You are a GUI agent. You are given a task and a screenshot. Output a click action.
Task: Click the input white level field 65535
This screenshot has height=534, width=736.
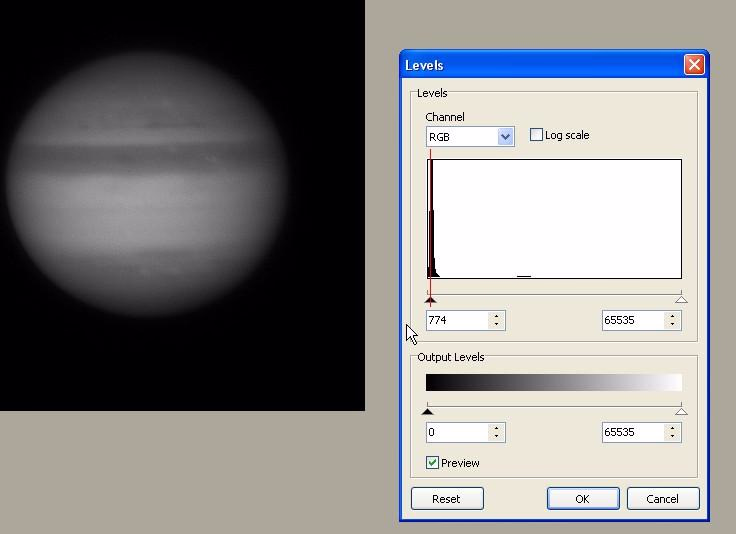pos(632,321)
